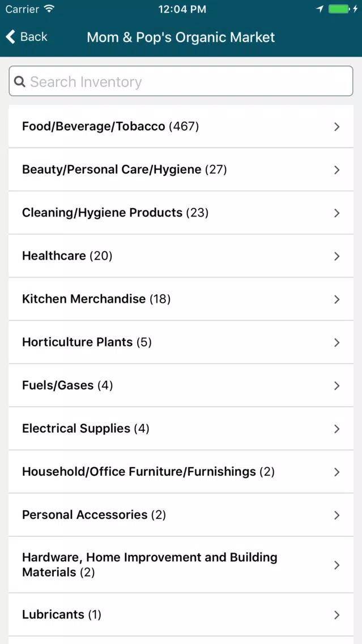
Task: Open the Kitchen Merchandise row chevron
Action: pos(337,299)
